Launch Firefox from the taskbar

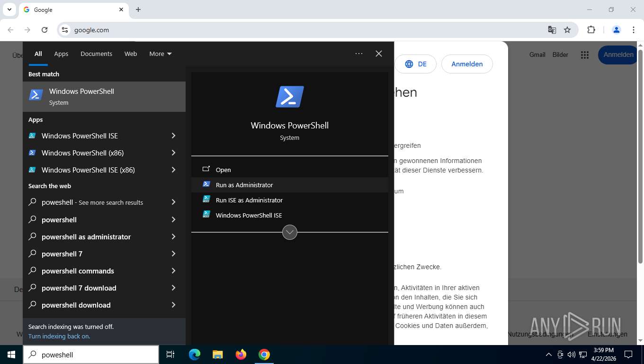[x=241, y=355]
